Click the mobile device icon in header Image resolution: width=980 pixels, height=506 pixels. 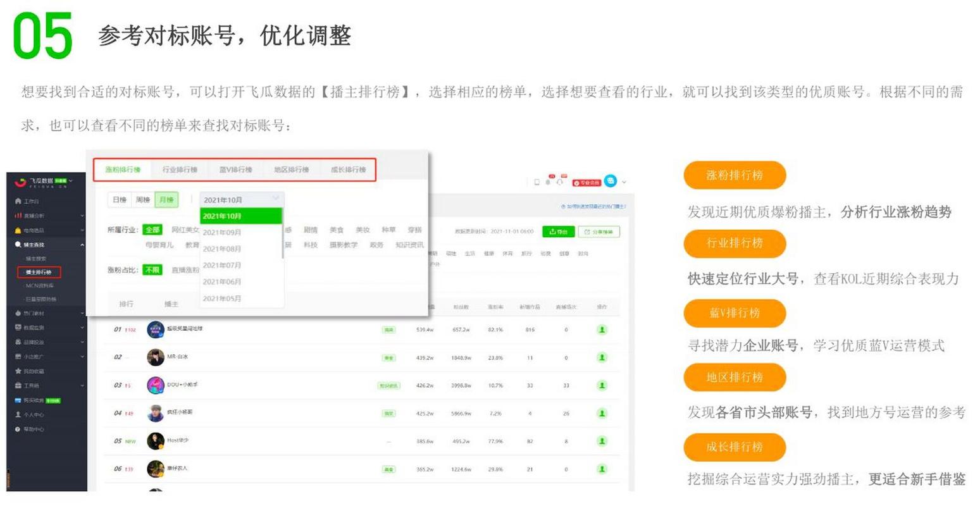pyautogui.click(x=537, y=182)
